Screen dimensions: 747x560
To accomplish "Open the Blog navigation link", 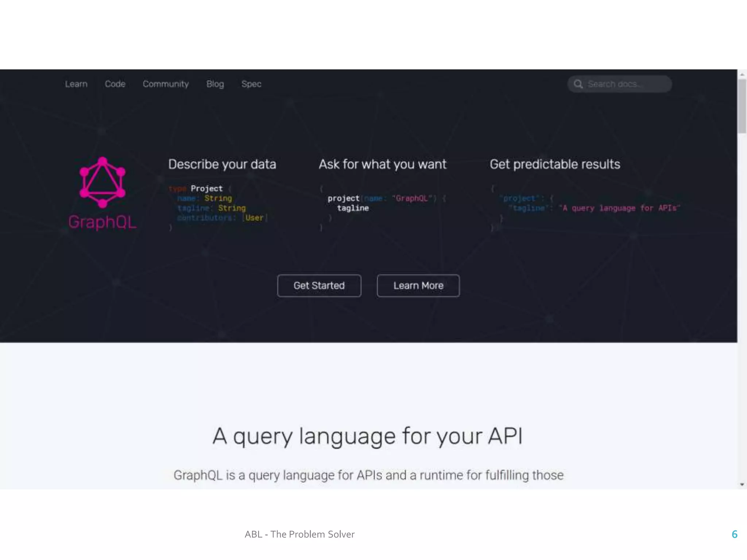I will pyautogui.click(x=215, y=84).
